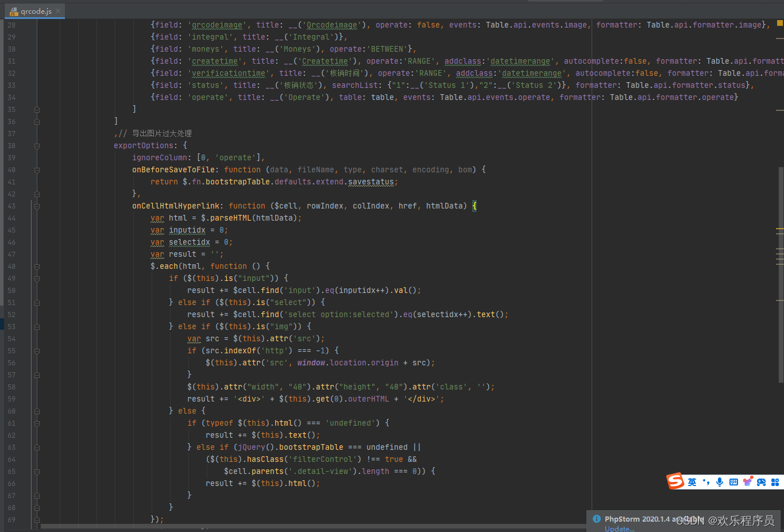The image size is (784, 532).
Task: Collapse the code fold at line 35
Action: pos(37,109)
